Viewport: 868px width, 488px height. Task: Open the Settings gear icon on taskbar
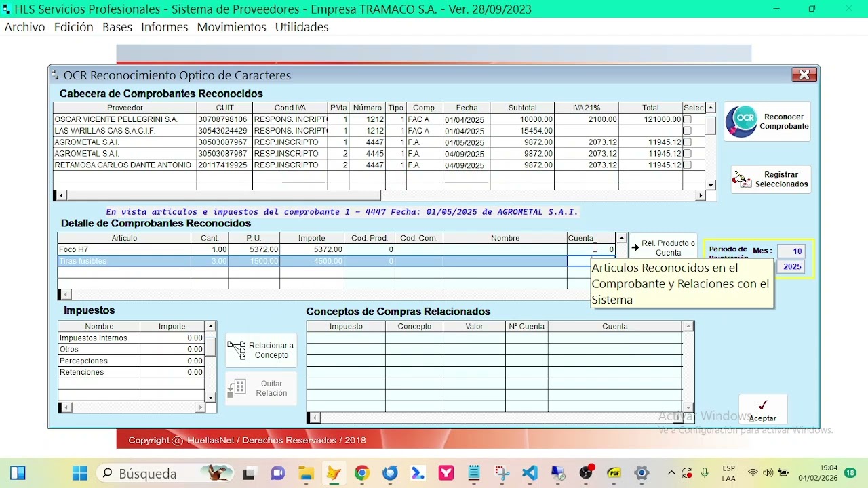point(642,473)
